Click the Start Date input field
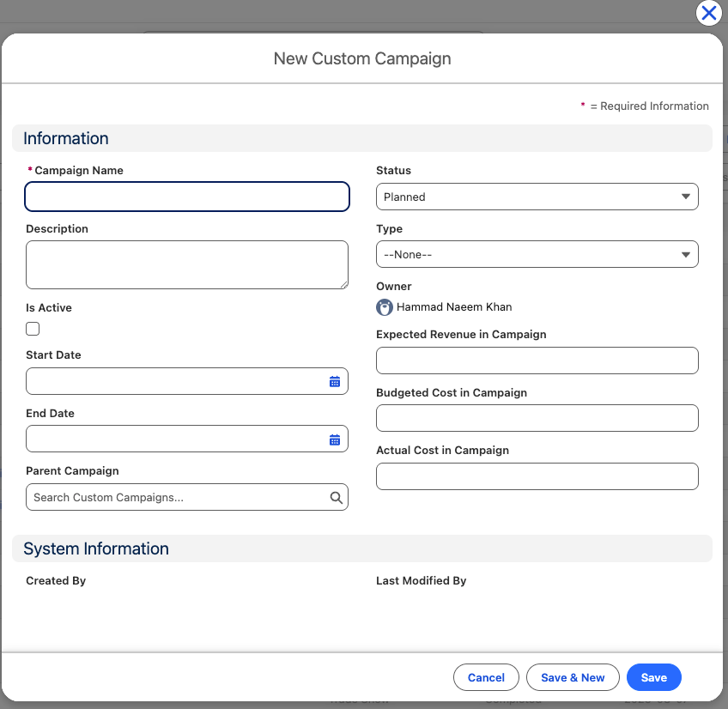 [187, 381]
